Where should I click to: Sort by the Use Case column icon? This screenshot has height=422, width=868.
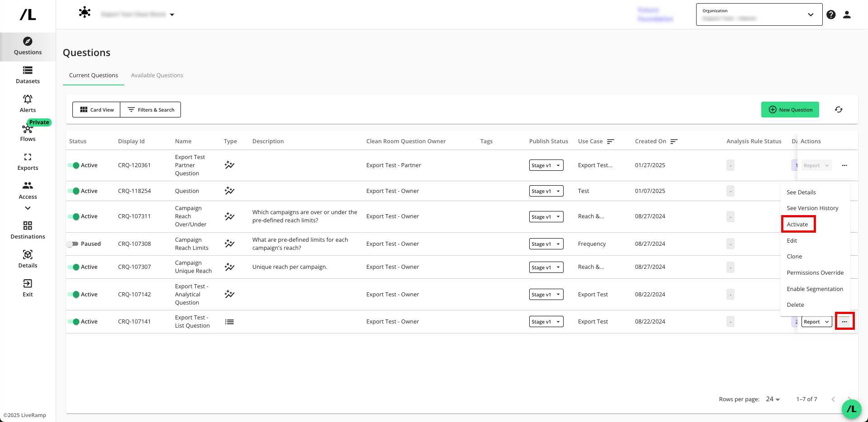pos(610,141)
